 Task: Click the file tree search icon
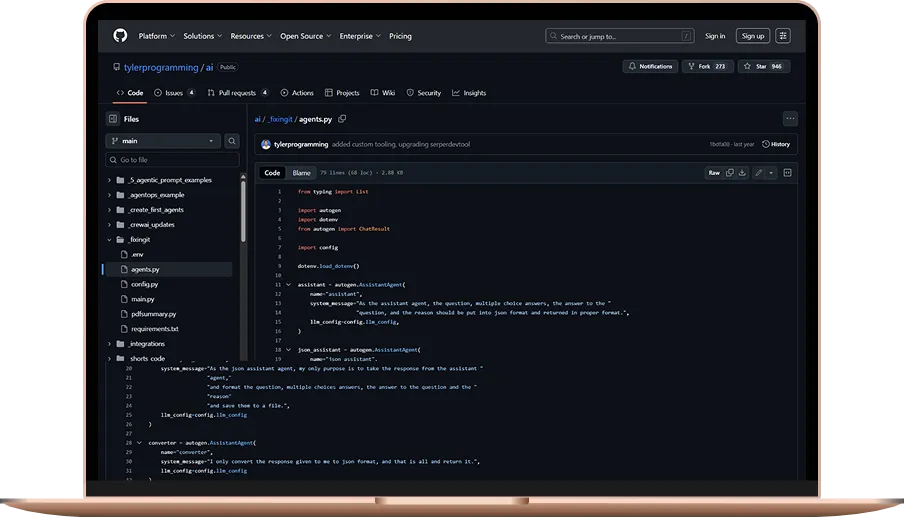pyautogui.click(x=232, y=141)
